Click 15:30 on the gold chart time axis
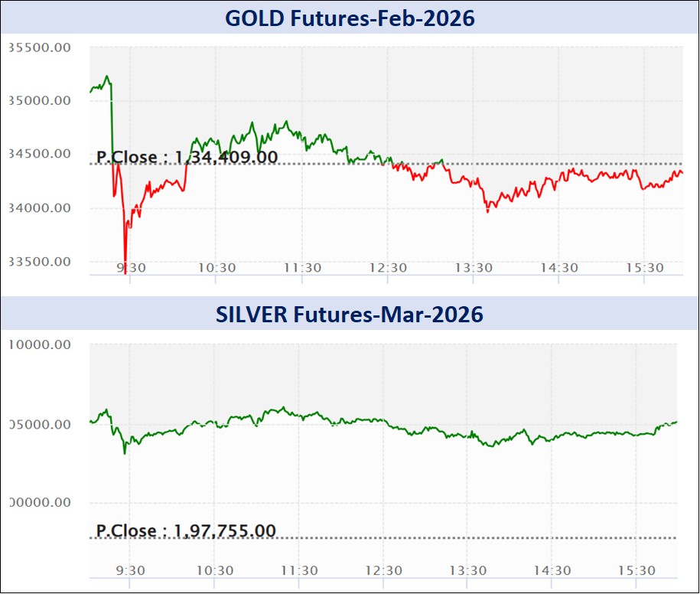This screenshot has width=700, height=594. (645, 268)
